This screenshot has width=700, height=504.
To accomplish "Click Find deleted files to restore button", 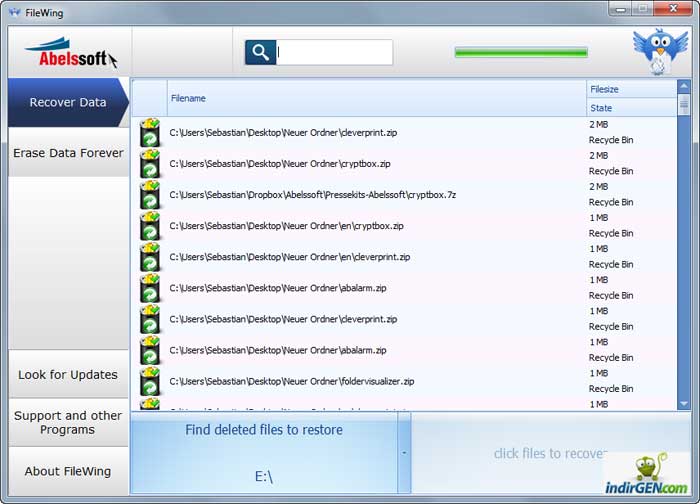I will point(264,453).
